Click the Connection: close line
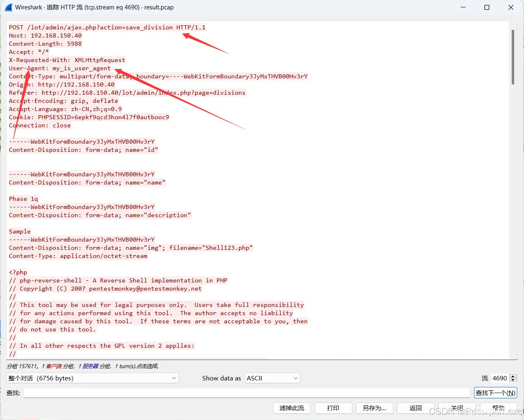This screenshot has width=524, height=420. click(x=40, y=125)
